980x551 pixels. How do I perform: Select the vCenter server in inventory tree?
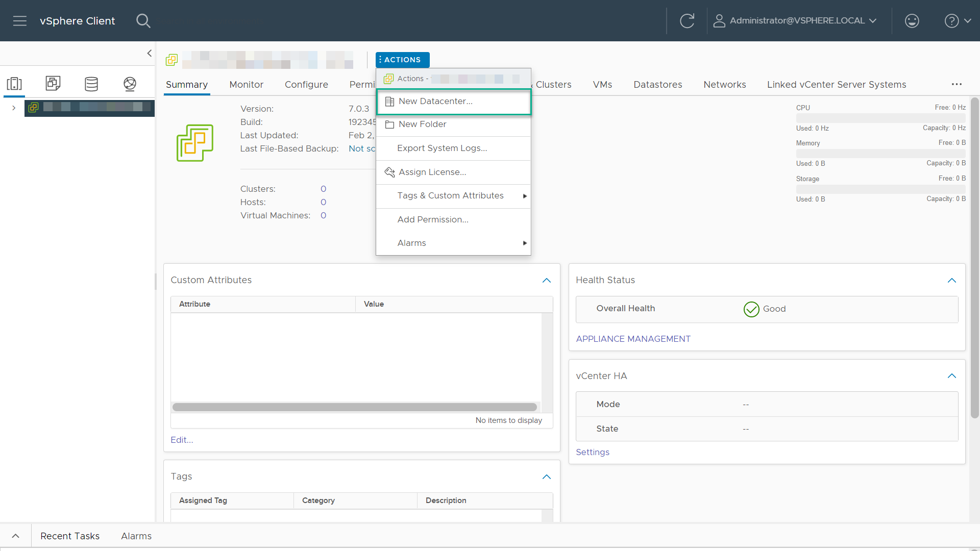pyautogui.click(x=90, y=108)
